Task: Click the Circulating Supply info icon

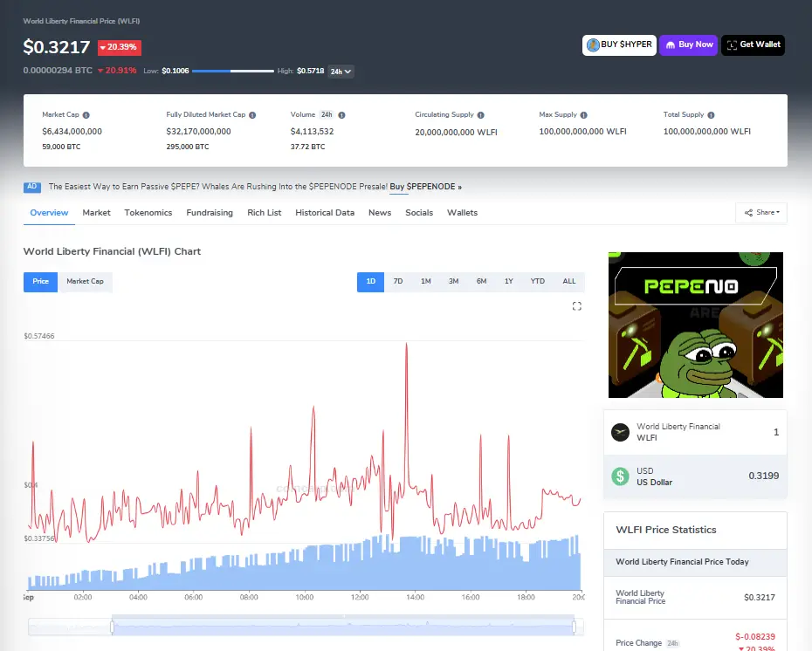Action: 481,115
